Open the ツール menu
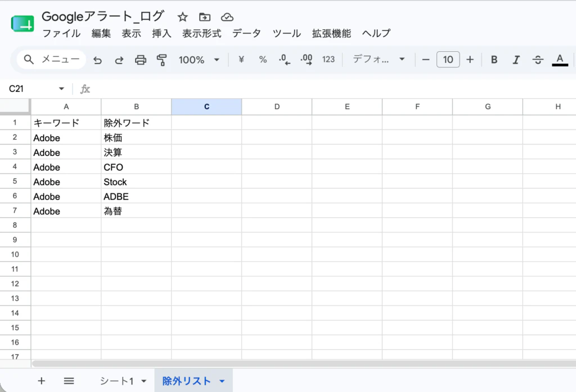The image size is (576, 392). (x=286, y=33)
